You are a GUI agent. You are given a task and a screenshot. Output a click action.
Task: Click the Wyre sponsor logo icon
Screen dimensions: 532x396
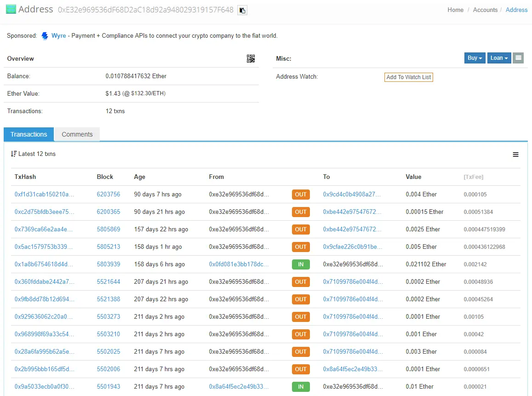45,36
